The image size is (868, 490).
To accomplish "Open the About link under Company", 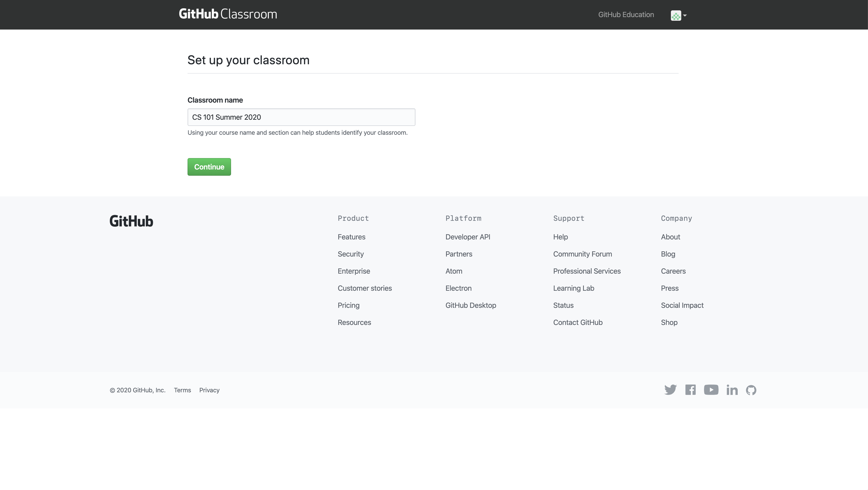I will point(671,237).
